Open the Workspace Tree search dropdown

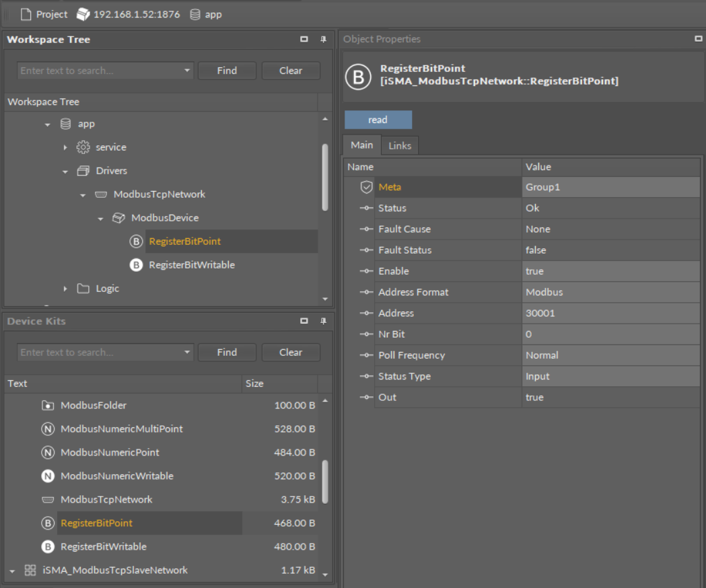click(186, 71)
